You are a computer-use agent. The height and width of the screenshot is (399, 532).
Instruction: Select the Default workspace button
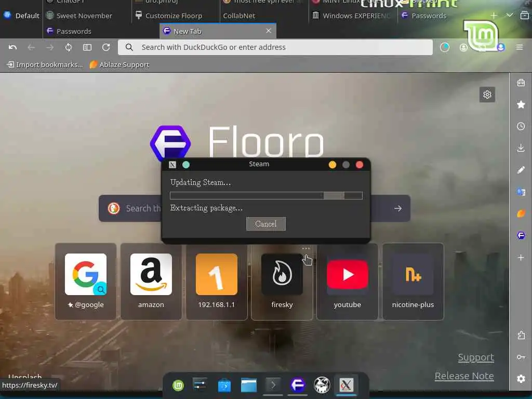[21, 16]
